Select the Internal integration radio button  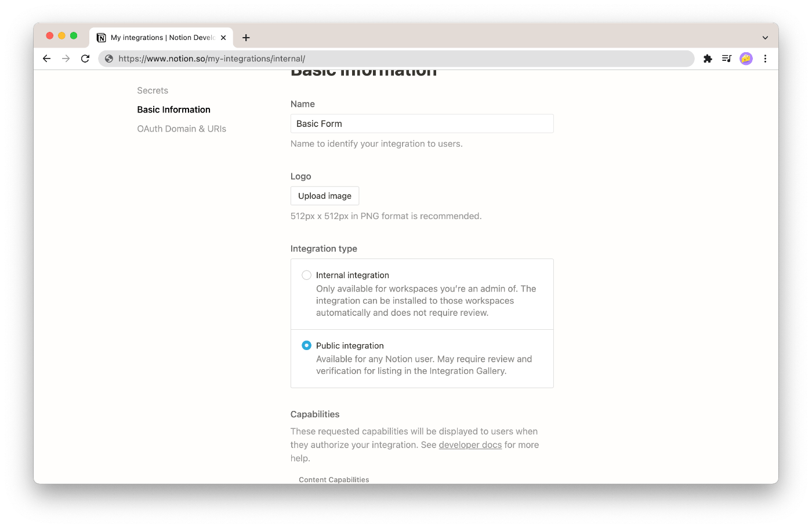pos(306,275)
